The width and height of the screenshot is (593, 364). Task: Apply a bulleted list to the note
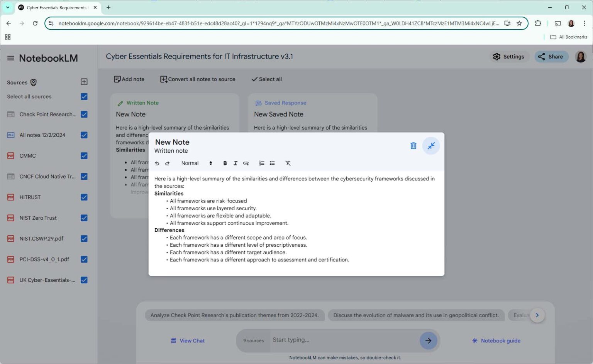(x=272, y=163)
